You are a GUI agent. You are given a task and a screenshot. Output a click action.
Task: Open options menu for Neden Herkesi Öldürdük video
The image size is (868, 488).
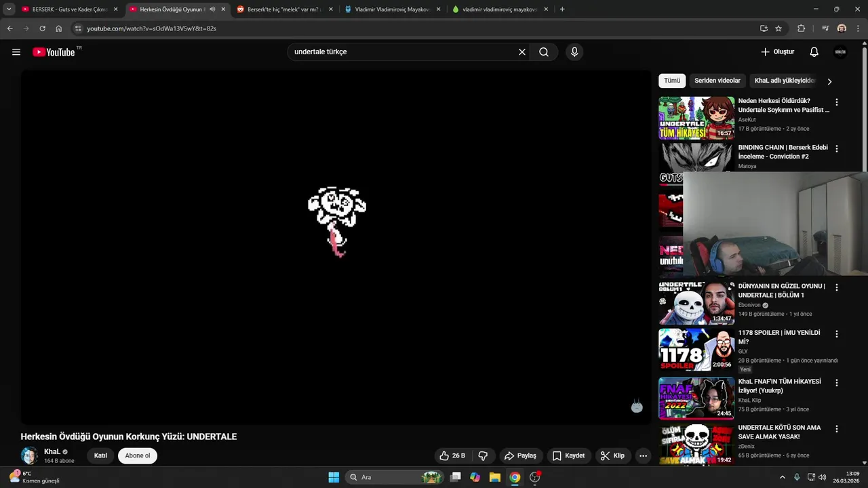(836, 102)
